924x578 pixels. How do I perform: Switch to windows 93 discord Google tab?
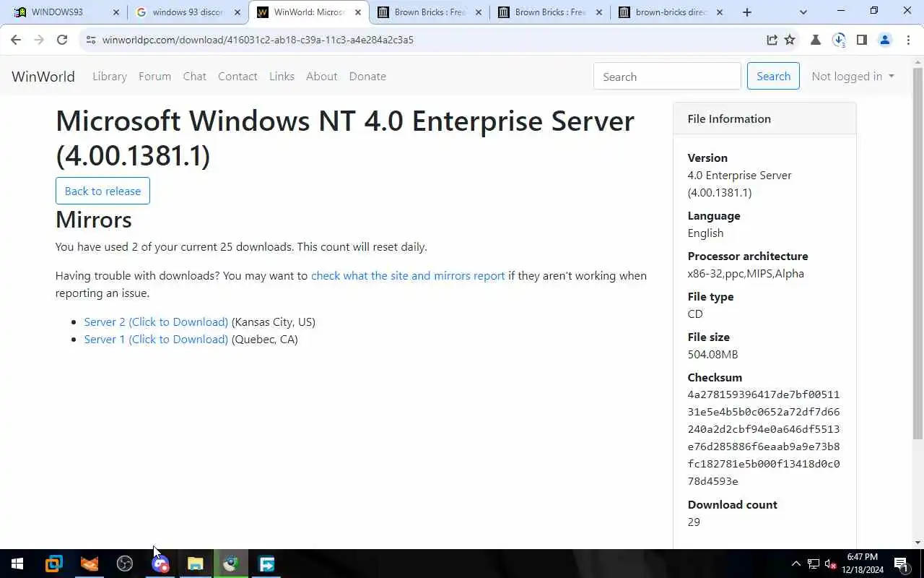click(x=188, y=12)
